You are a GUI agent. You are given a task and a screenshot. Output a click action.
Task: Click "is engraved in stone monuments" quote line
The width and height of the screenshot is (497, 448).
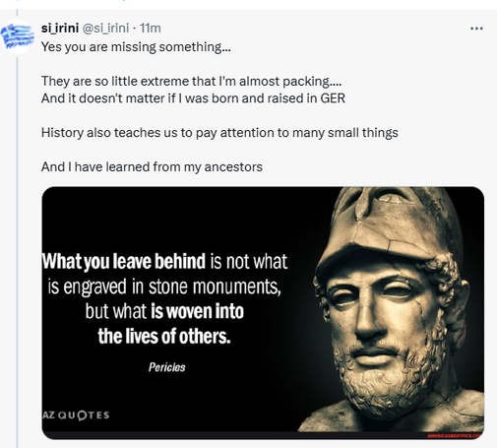pos(164,287)
